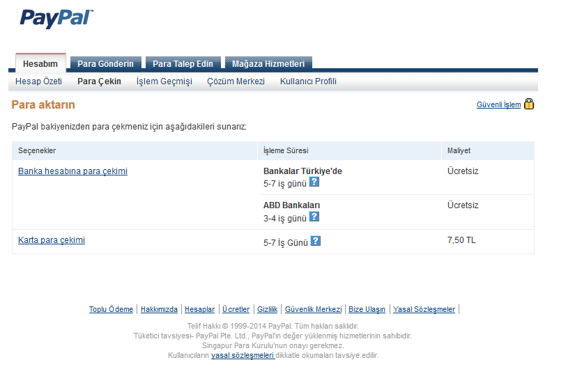This screenshot has width=575, height=392.
Task: Select Hesap Özeti in the submenu
Action: pyautogui.click(x=38, y=81)
